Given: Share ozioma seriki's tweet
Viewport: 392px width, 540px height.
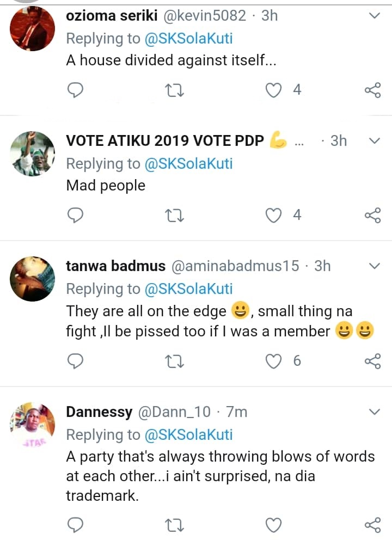Looking at the screenshot, I should click(372, 90).
